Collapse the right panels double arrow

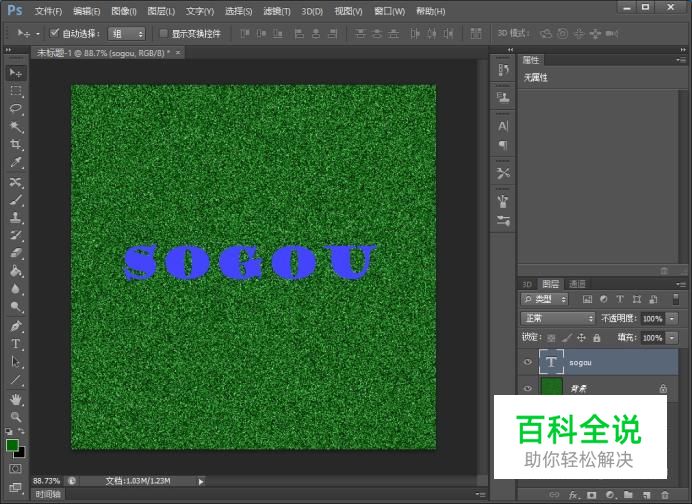click(683, 49)
